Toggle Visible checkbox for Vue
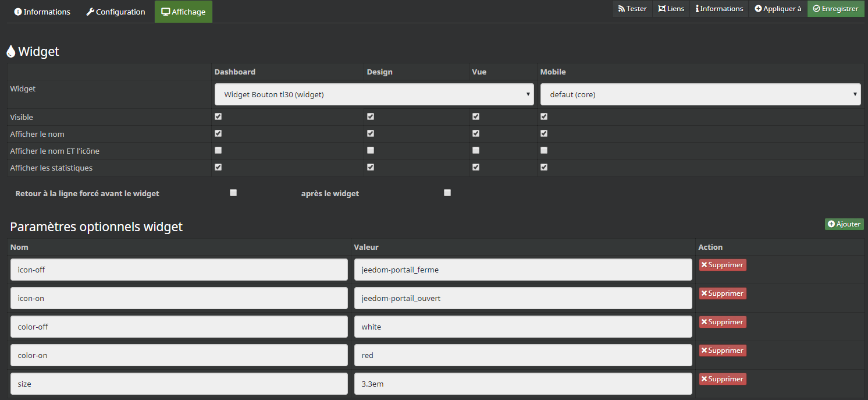Image resolution: width=868 pixels, height=400 pixels. 476,116
